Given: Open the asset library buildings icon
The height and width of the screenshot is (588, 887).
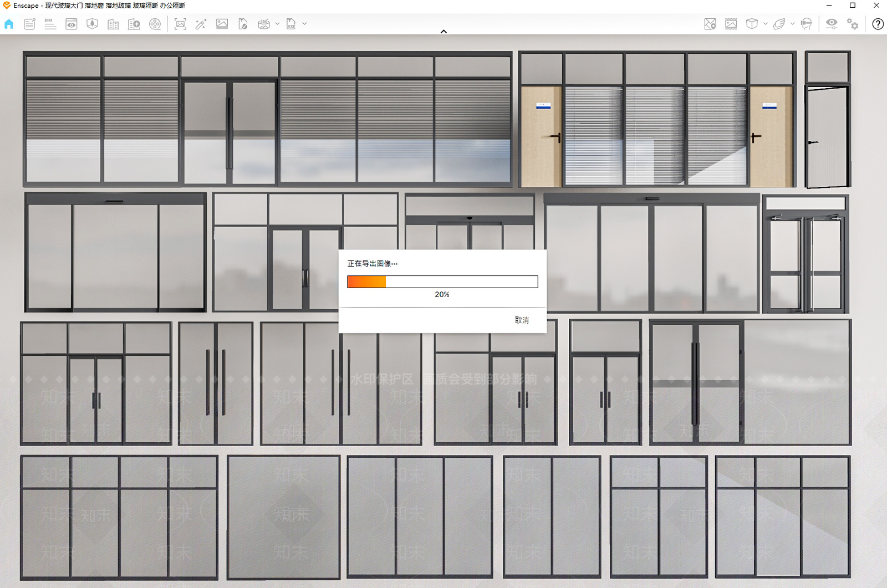Looking at the screenshot, I should tap(113, 24).
